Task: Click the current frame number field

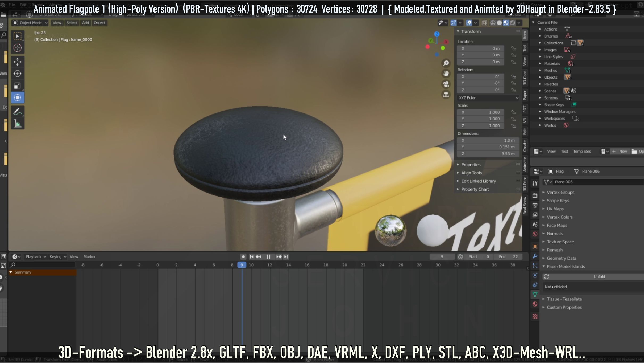Action: (442, 257)
